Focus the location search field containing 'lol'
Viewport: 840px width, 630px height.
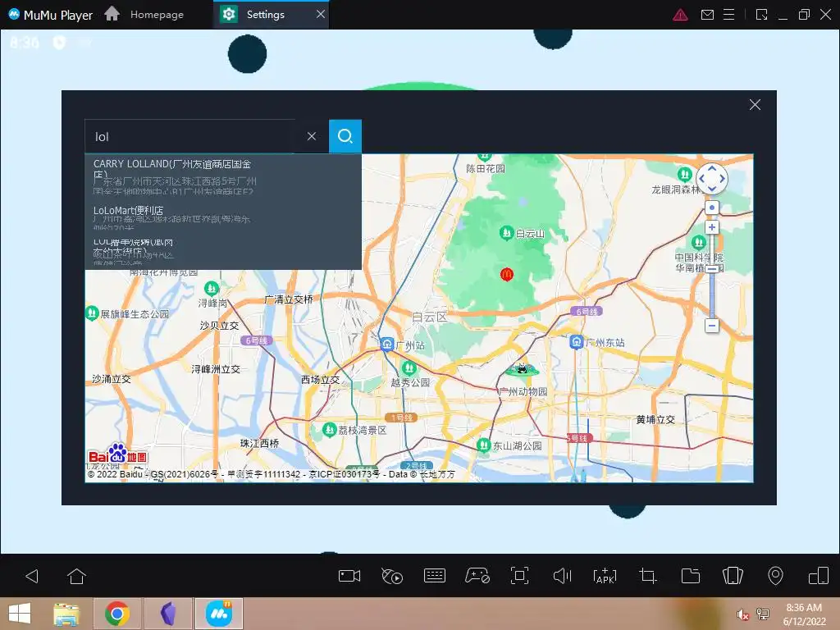(190, 137)
